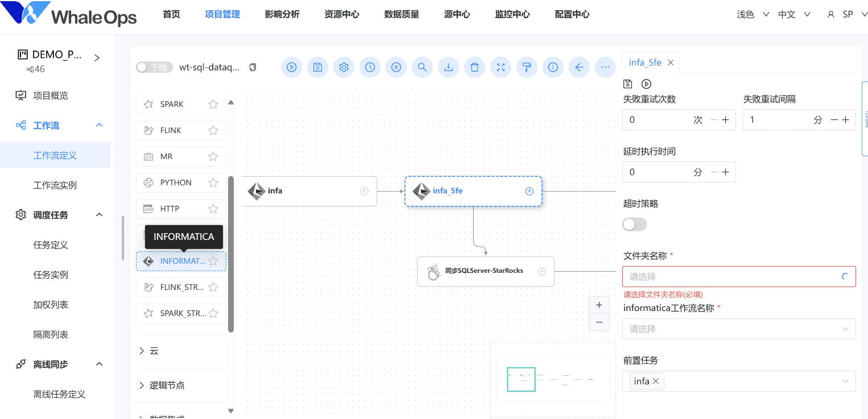Click the format paint roller icon
868x419 pixels.
click(527, 67)
